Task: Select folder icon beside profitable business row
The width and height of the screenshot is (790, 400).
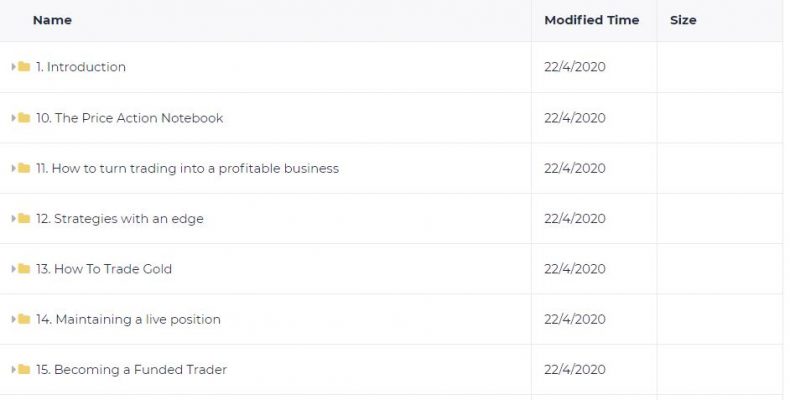Action: (x=24, y=168)
